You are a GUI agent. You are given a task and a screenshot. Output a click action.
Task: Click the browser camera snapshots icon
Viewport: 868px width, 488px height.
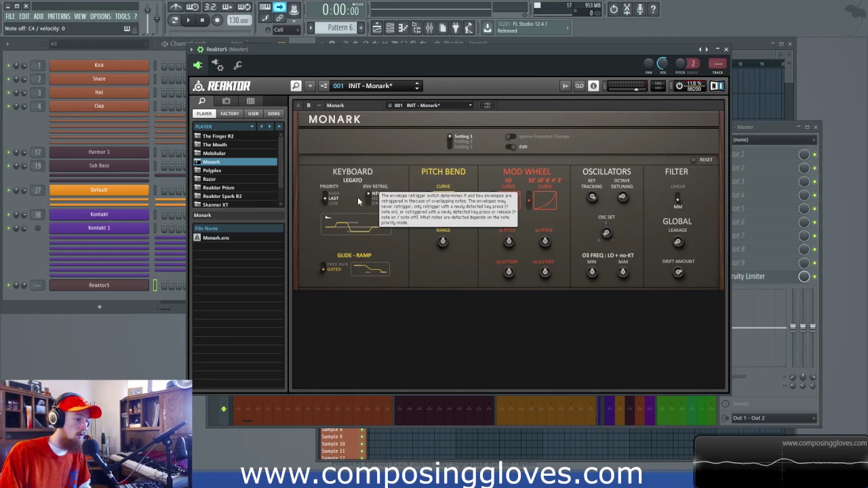[226, 101]
